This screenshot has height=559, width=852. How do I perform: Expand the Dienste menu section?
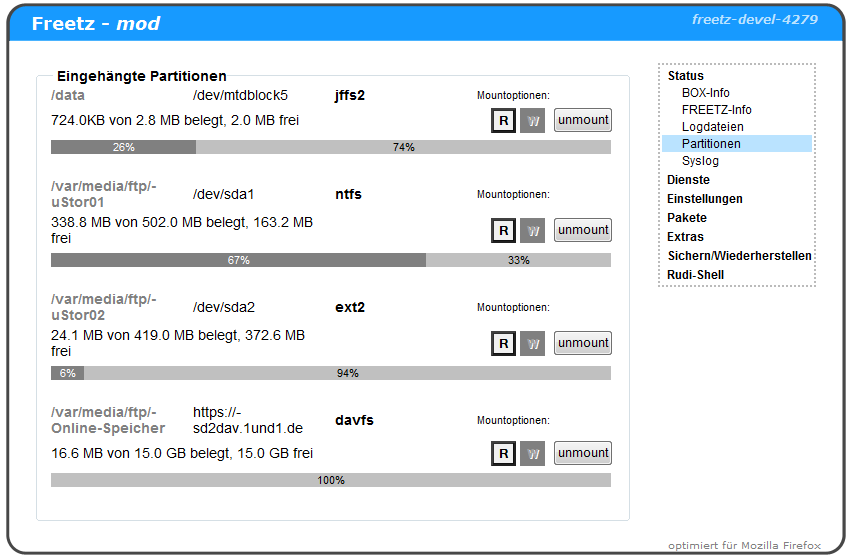point(688,180)
